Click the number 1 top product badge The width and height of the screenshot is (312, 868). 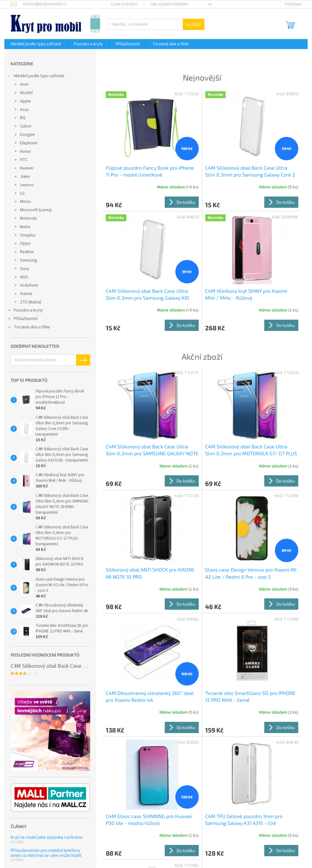(x=14, y=400)
